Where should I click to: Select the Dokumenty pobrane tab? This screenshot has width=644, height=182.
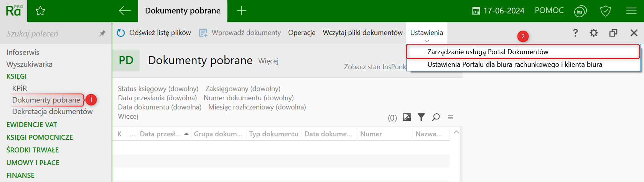[x=183, y=11]
